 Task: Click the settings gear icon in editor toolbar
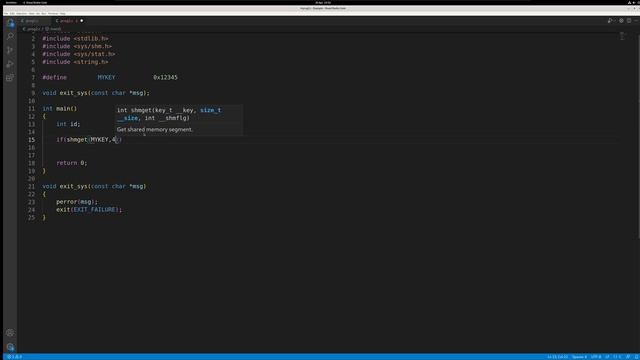(621, 21)
